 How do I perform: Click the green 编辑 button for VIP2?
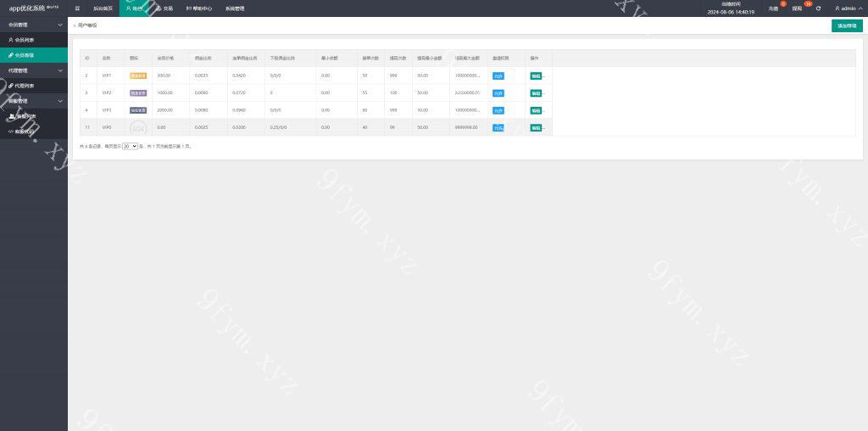coord(536,93)
